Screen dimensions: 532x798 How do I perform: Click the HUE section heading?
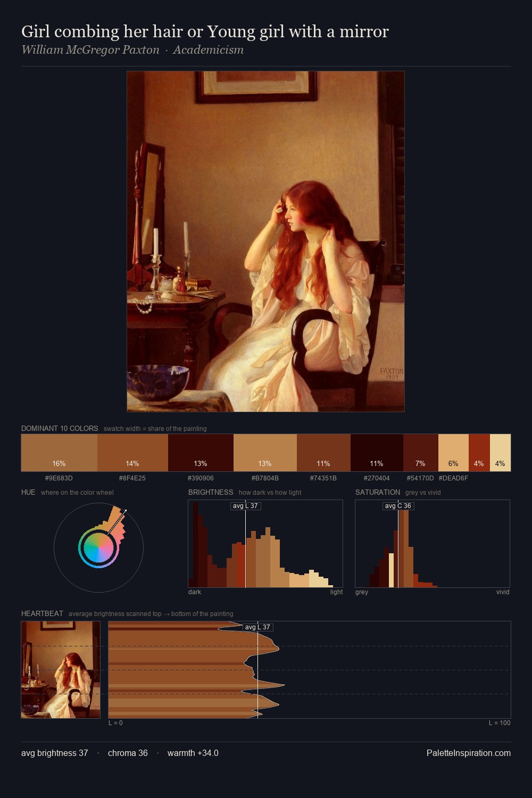click(28, 492)
